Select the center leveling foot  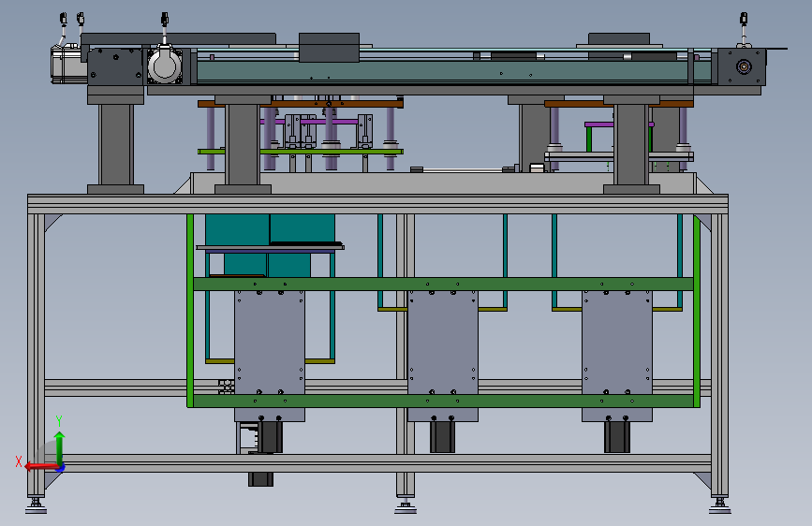406,507
